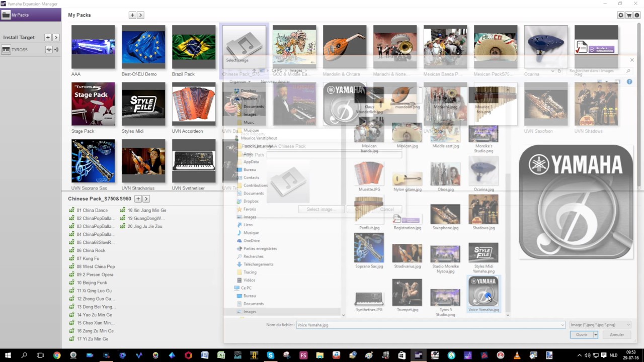
Task: Open the Ouvrir button dropdown arrow
Action: click(x=596, y=335)
